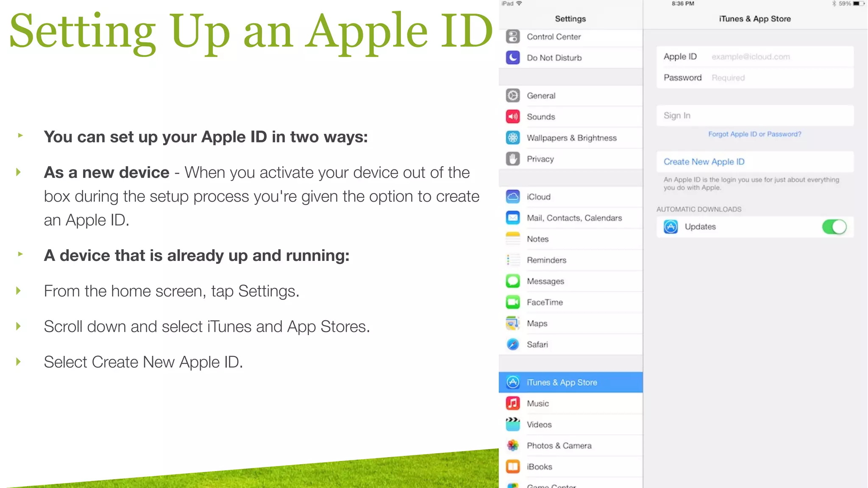Tap the Wi-Fi status icon

pyautogui.click(x=519, y=3)
